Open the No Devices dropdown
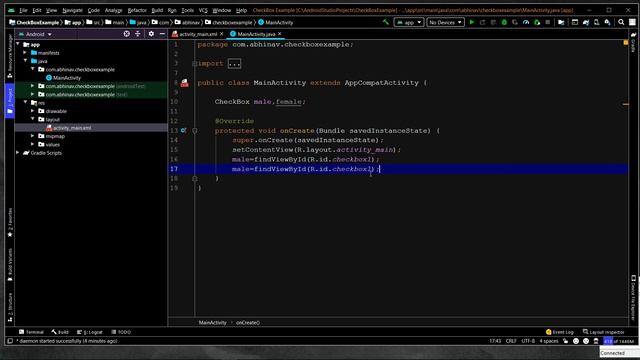Image resolution: width=640 pixels, height=360 pixels. tap(445, 22)
